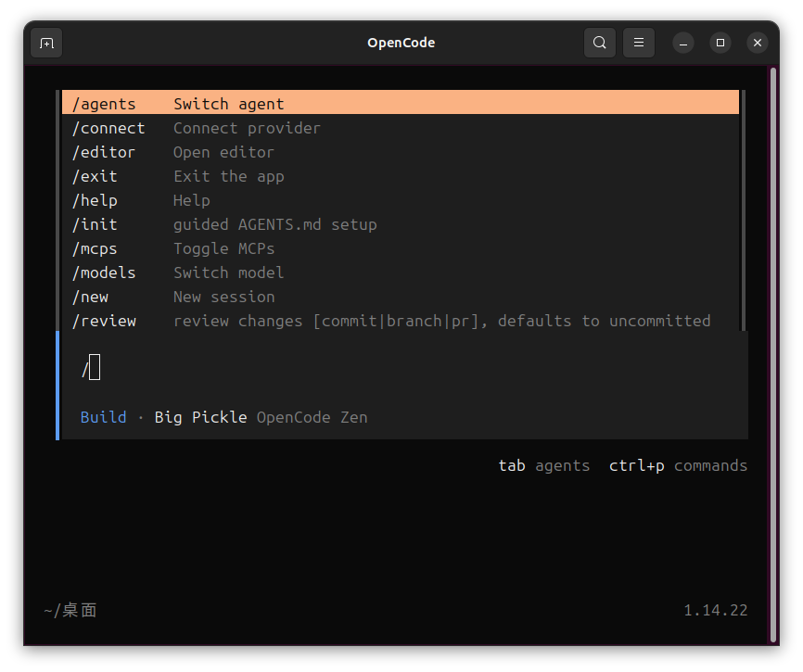Open the hamburger menu icon
Viewport: 803px width, 672px height.
[x=639, y=43]
